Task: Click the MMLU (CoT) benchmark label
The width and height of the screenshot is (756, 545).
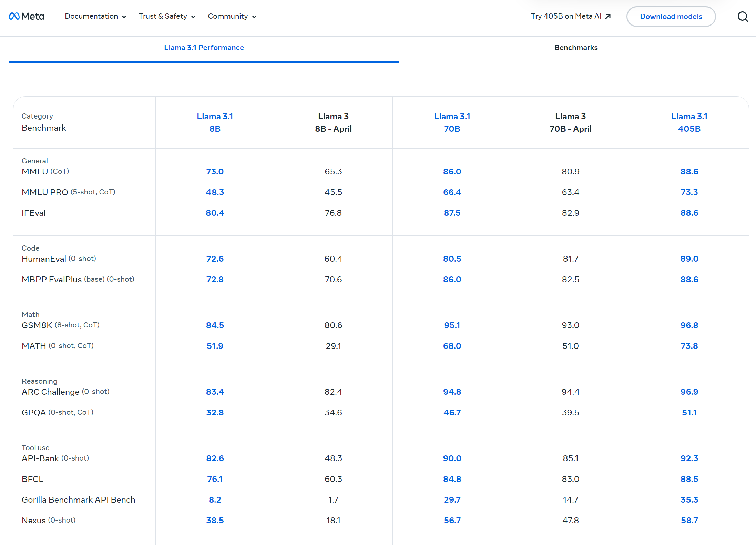Action: coord(45,171)
